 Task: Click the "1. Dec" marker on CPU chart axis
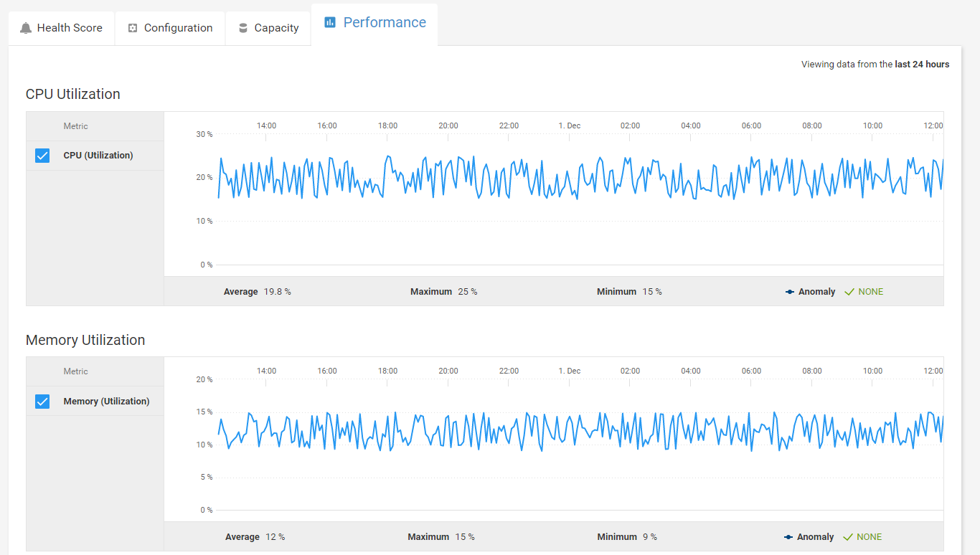[x=570, y=126]
